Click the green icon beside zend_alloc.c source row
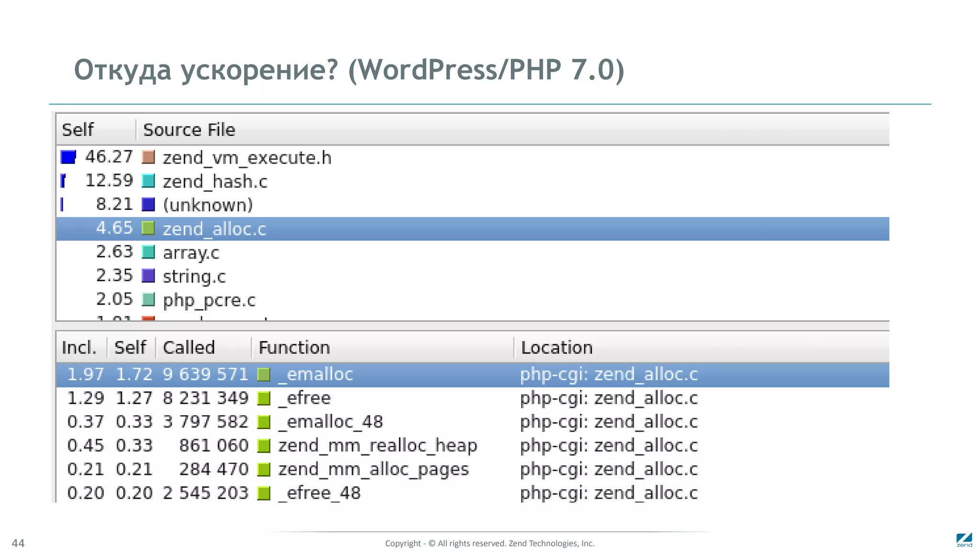This screenshot has height=551, width=980. tap(148, 228)
